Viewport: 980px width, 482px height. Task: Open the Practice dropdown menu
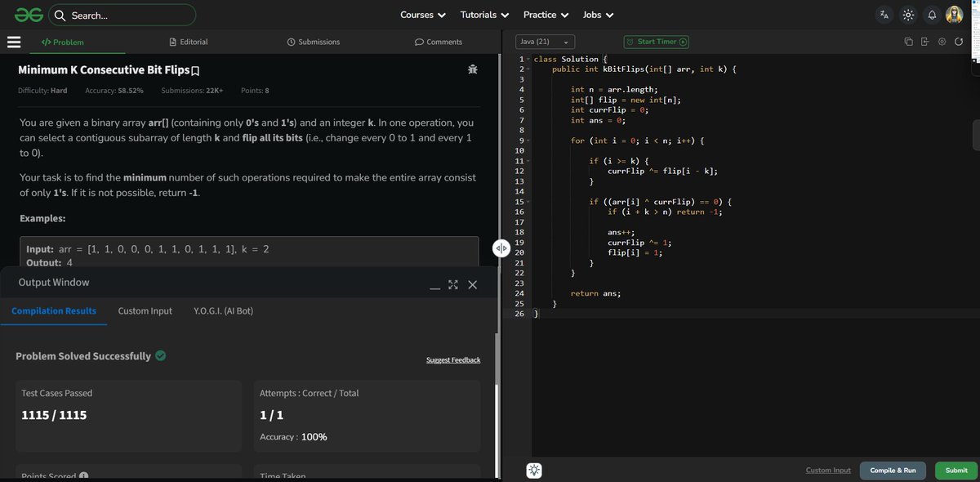pos(546,15)
